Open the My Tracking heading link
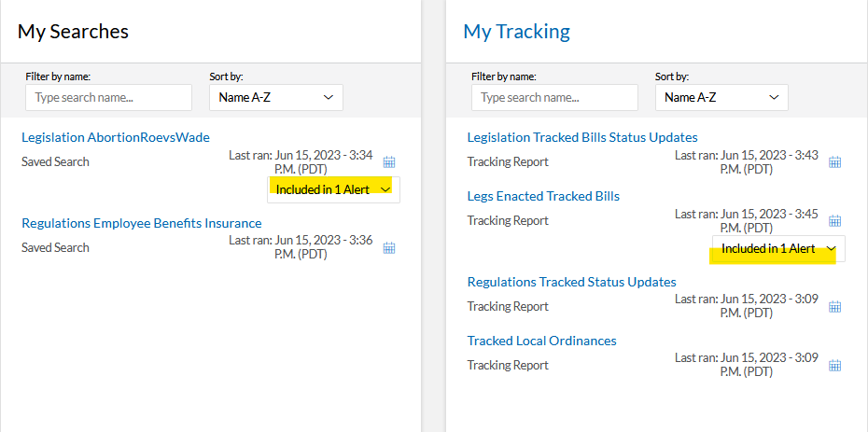This screenshot has height=432, width=868. click(516, 32)
